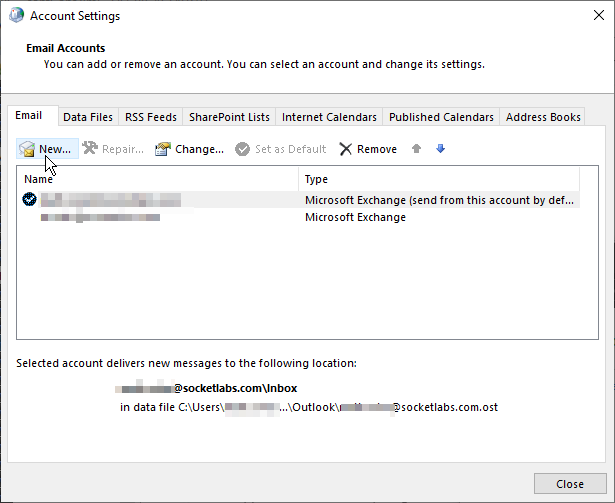Screen dimensions: 615x503
Task: Click the Repair tools icon
Action: coord(90,148)
